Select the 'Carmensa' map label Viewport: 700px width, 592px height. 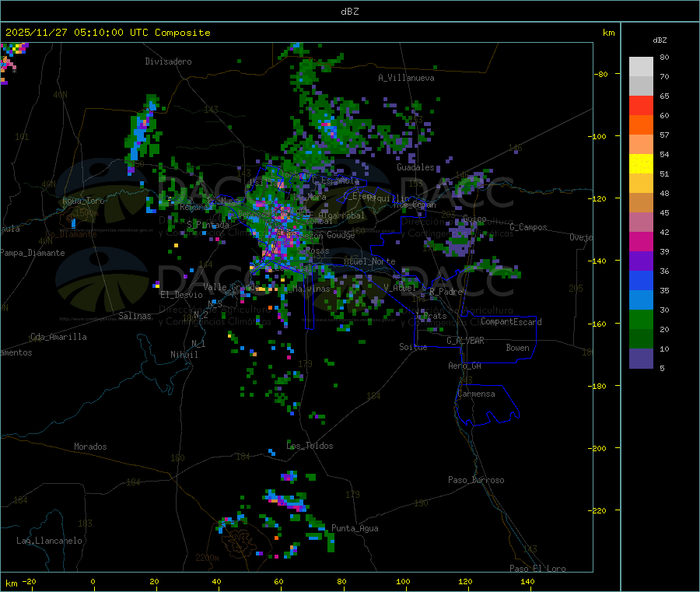(x=476, y=394)
